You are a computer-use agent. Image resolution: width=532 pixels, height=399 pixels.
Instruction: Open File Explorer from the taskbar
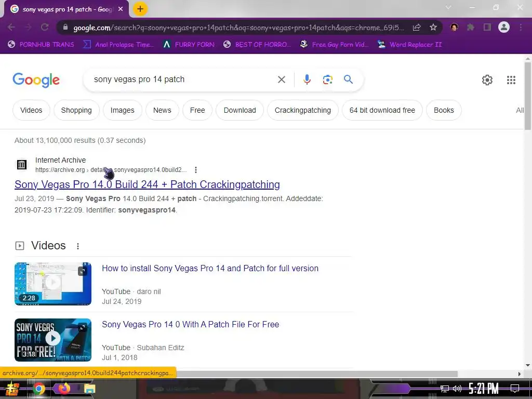tap(89, 389)
